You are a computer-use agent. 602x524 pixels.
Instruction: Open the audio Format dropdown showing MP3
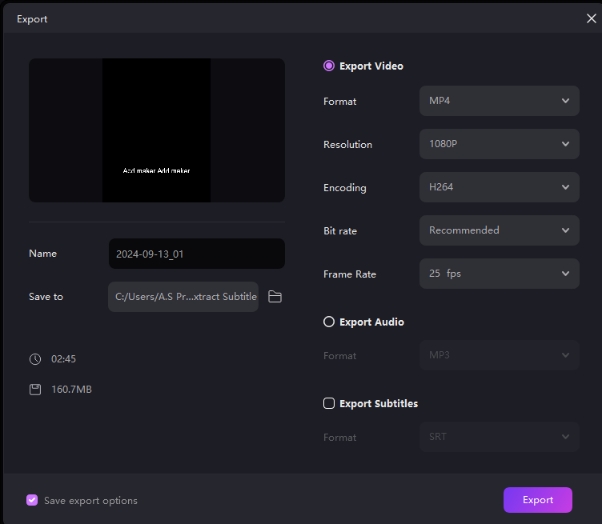pos(499,355)
